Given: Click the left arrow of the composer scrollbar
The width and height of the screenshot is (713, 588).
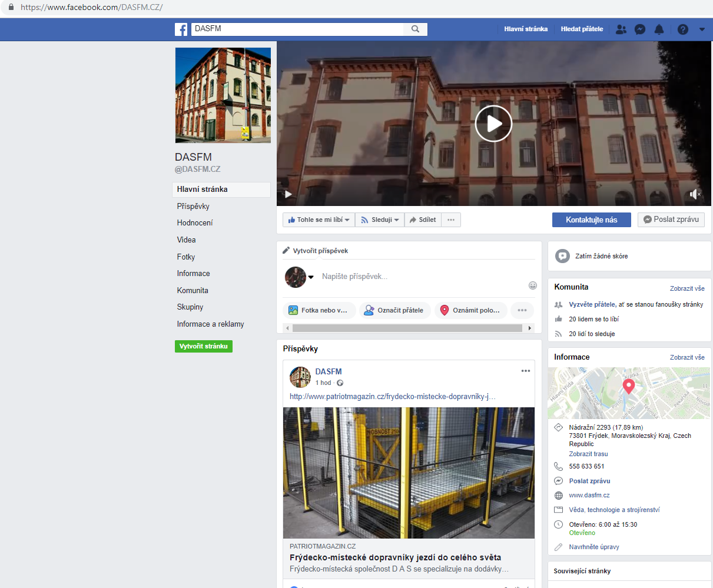Looking at the screenshot, I should (x=287, y=328).
